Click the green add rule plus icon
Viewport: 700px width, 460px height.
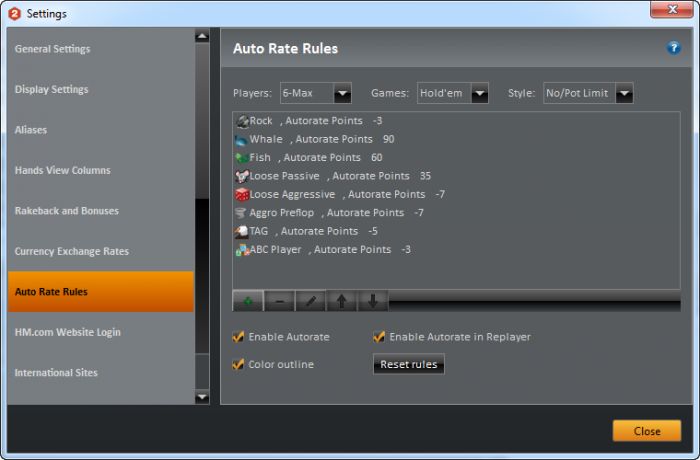[x=248, y=301]
